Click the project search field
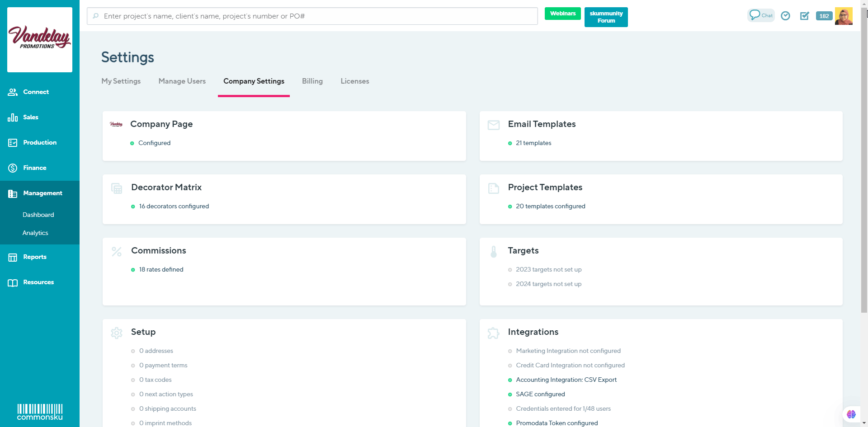868x427 pixels. click(x=311, y=16)
